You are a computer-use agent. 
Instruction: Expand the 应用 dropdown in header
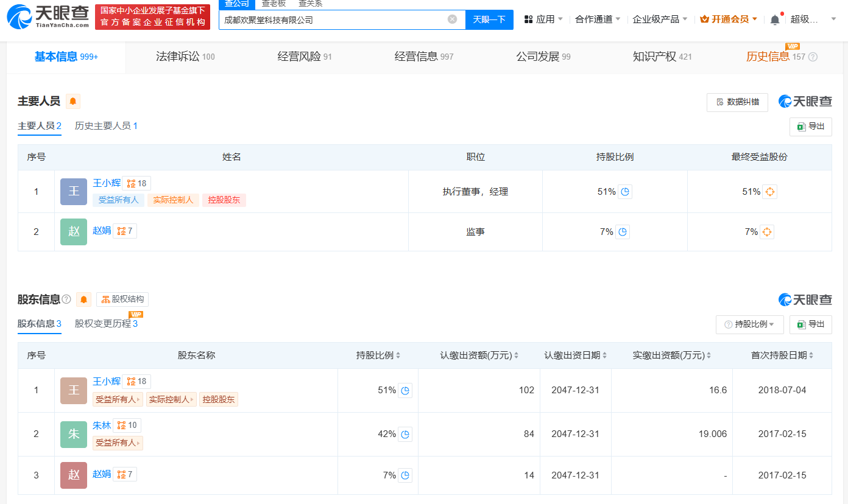click(x=543, y=19)
